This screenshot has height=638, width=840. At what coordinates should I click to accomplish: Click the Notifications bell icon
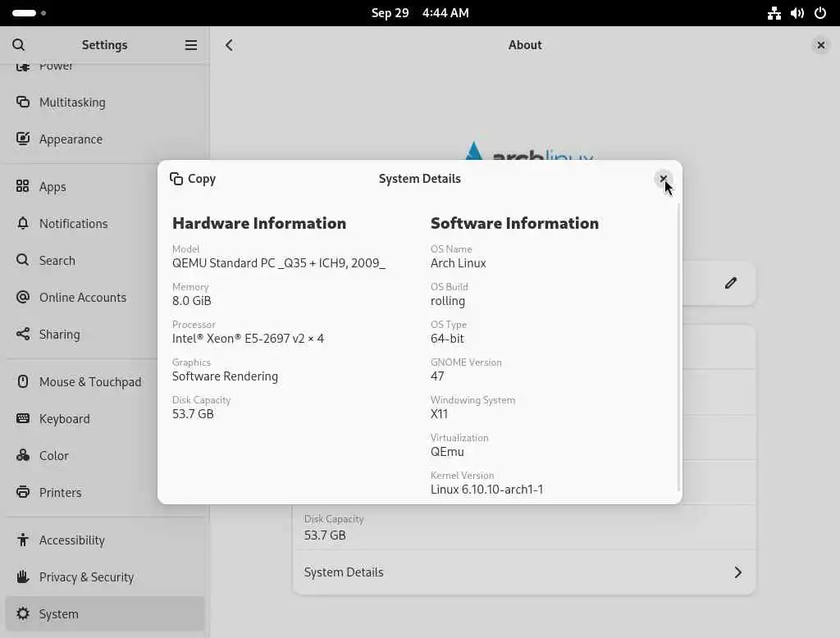click(22, 223)
